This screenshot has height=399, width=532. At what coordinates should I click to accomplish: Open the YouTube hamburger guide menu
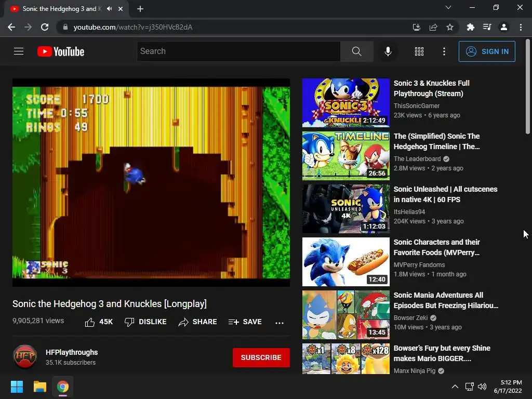[19, 51]
